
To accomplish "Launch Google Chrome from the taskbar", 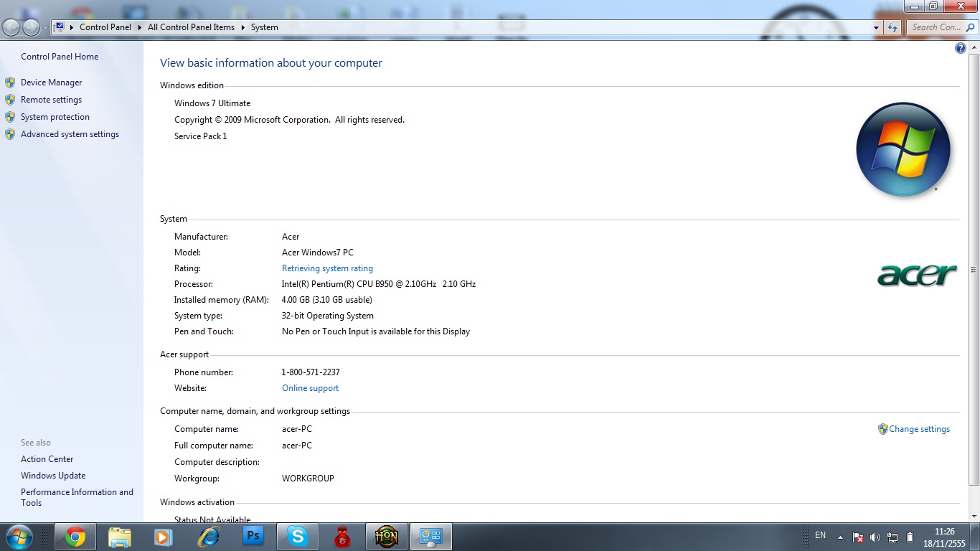I will coord(75,537).
